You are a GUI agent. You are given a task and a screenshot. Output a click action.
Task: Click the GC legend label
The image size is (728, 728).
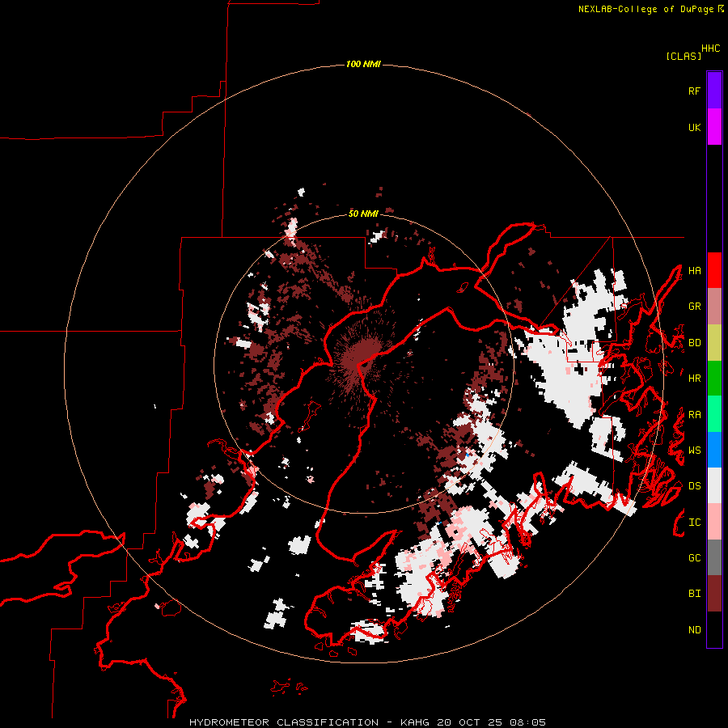click(694, 558)
